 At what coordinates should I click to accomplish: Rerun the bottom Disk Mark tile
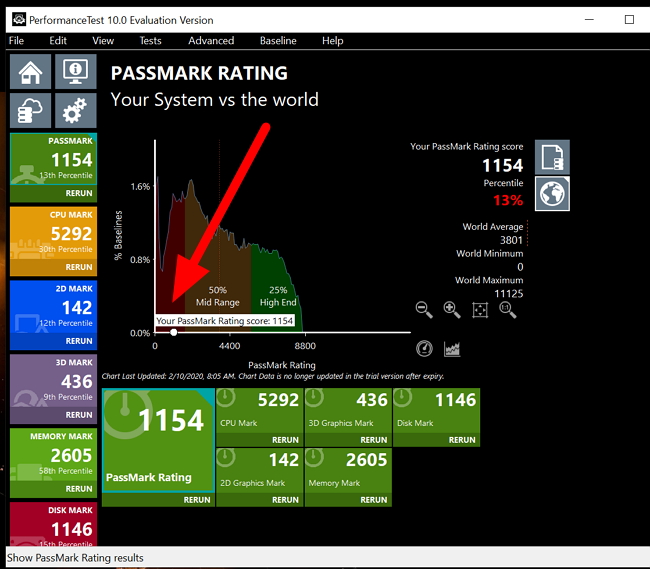(462, 440)
